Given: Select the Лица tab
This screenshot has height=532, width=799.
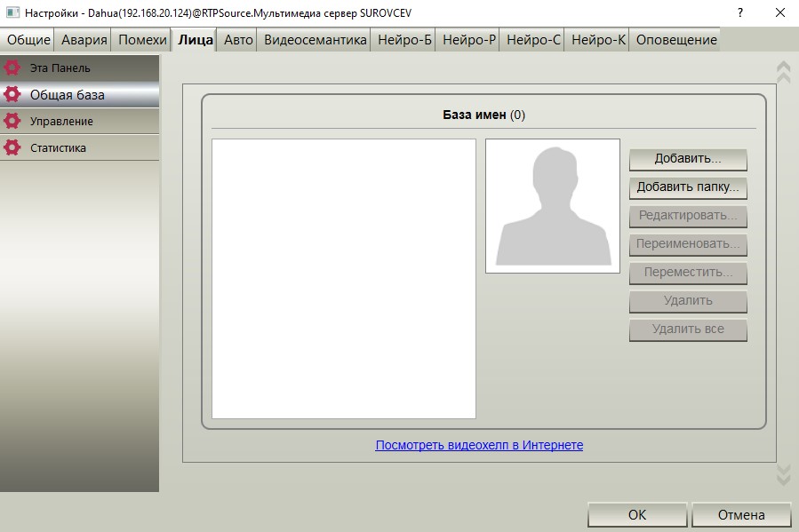Looking at the screenshot, I should (x=196, y=40).
